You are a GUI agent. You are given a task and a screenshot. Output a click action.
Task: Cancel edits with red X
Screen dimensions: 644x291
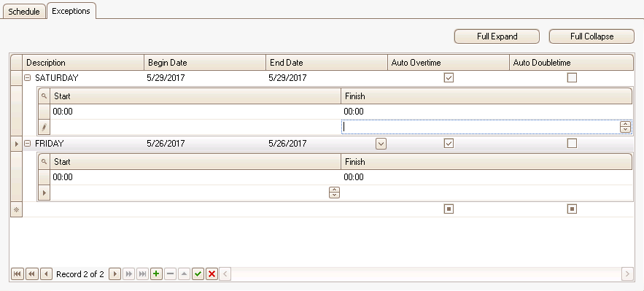click(x=212, y=274)
